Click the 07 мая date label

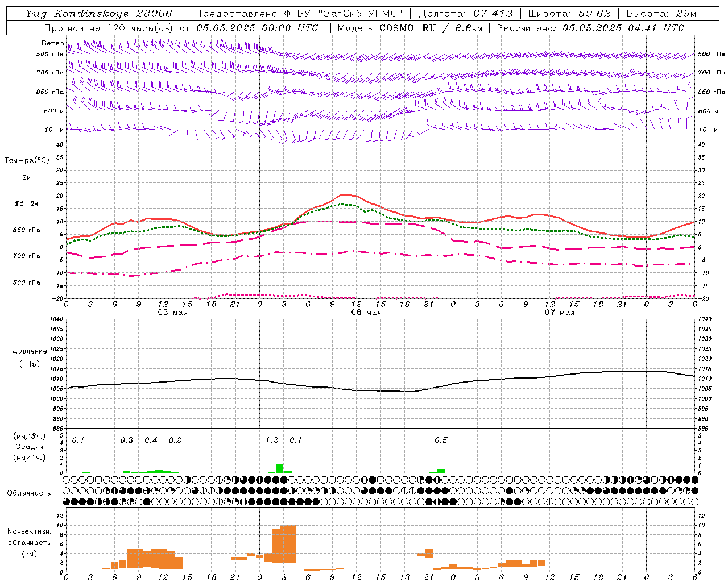pos(559,313)
